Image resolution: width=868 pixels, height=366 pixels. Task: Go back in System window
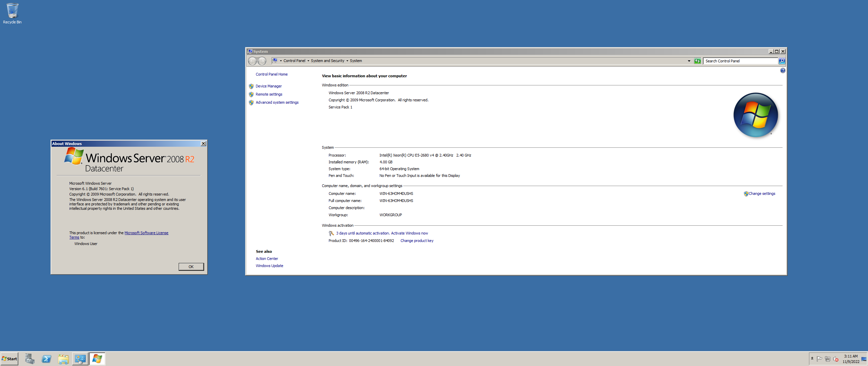click(252, 61)
